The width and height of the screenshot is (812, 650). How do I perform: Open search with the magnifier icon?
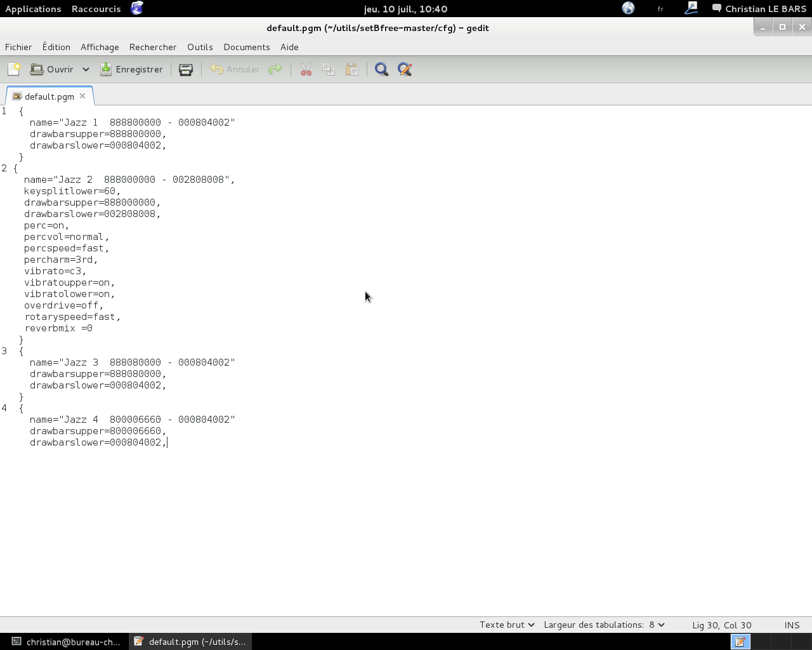click(381, 69)
